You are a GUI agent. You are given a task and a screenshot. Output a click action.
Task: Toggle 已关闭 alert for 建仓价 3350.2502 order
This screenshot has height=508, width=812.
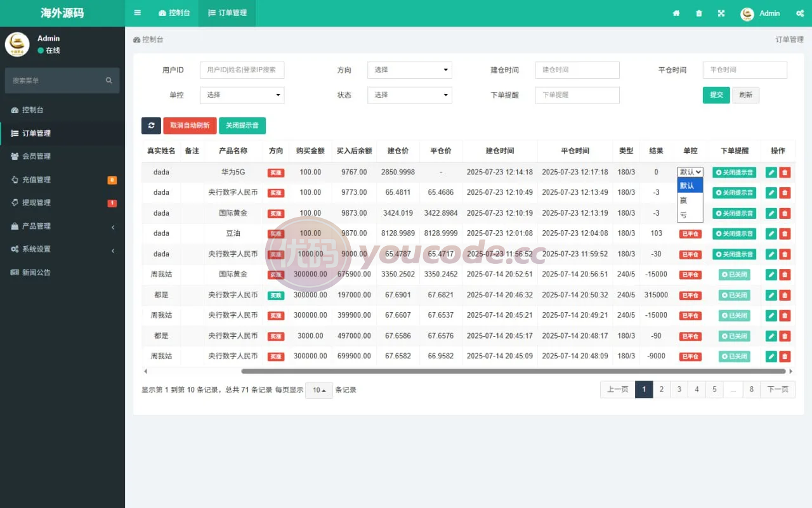734,275
